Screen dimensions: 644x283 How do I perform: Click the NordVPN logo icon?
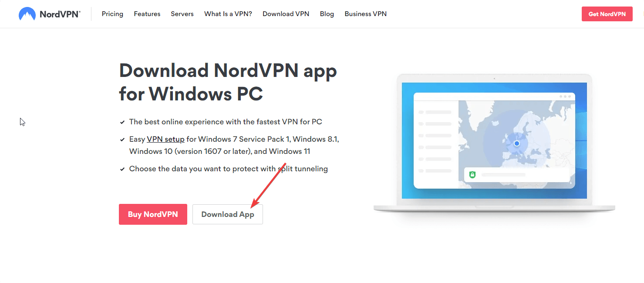pos(26,13)
